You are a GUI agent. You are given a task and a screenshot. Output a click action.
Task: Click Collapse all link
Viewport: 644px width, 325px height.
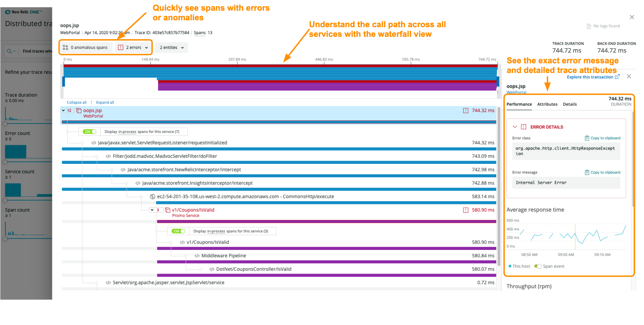pos(76,103)
